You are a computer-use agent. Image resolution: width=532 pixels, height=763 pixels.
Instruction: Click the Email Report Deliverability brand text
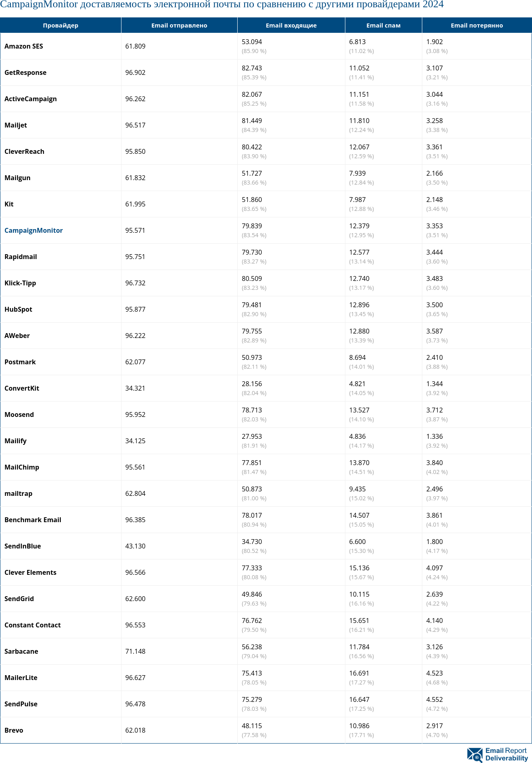click(x=506, y=754)
